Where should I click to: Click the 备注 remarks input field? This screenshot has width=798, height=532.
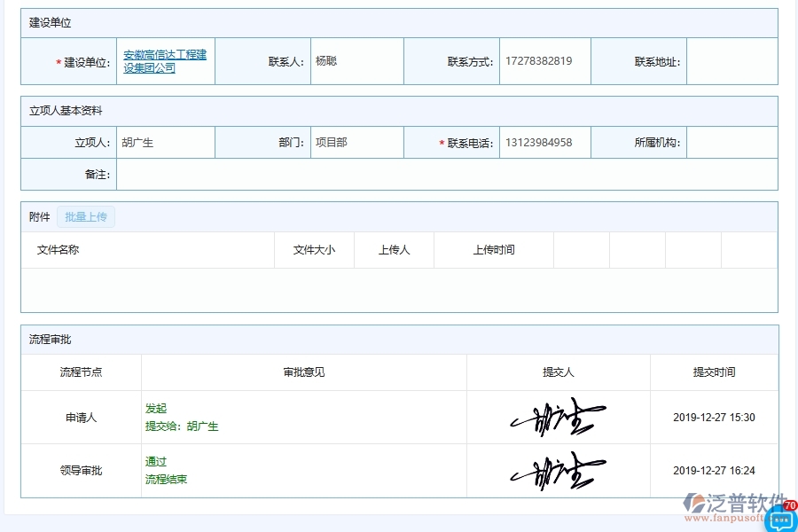(443, 174)
